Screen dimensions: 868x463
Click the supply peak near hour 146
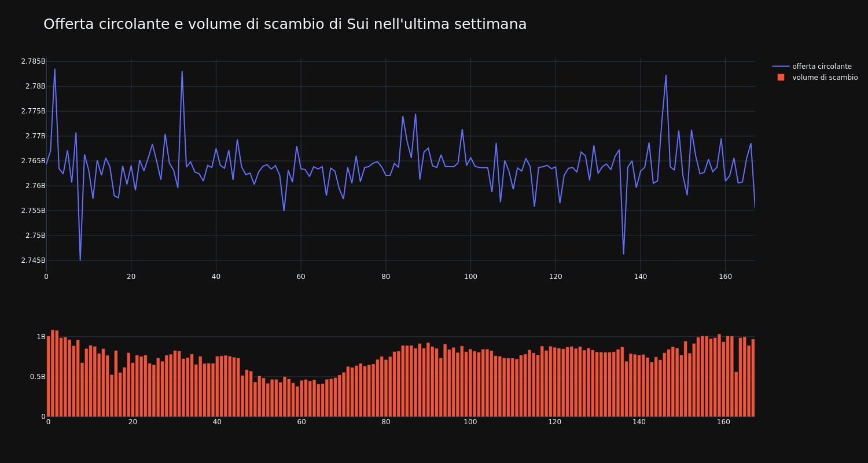click(x=666, y=75)
